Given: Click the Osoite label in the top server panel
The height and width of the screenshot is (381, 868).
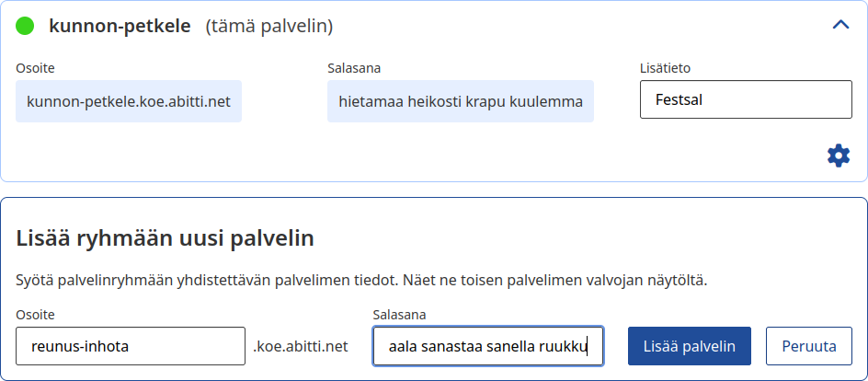Looking at the screenshot, I should click(x=35, y=68).
